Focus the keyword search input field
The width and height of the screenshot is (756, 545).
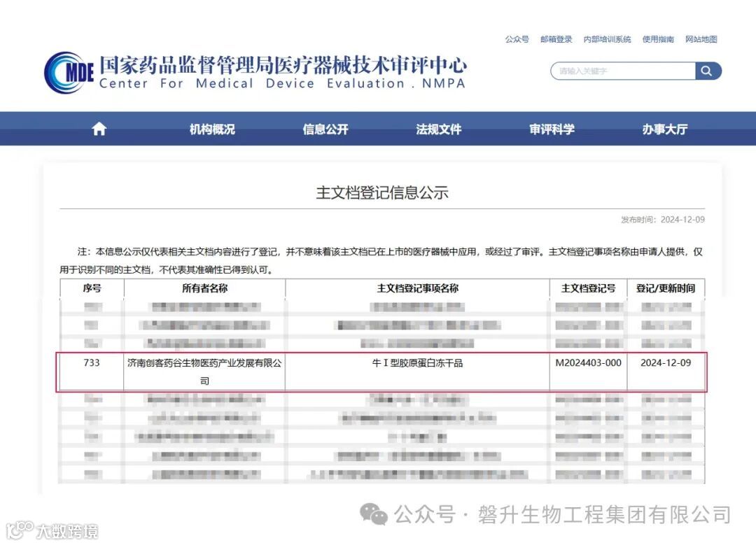click(623, 71)
